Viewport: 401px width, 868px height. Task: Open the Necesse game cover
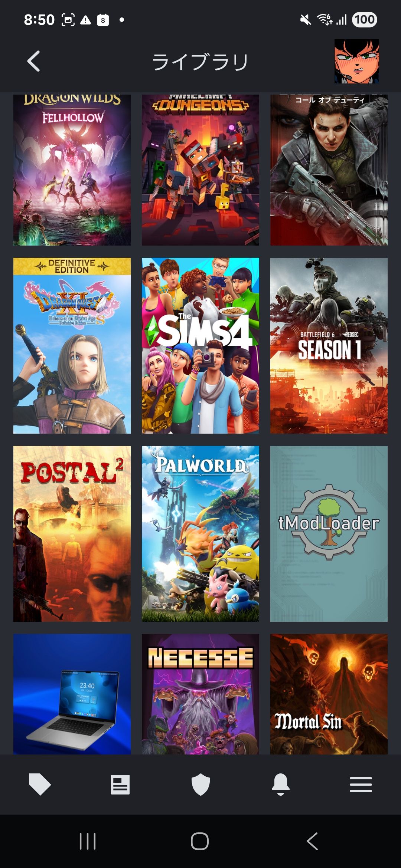click(x=200, y=694)
